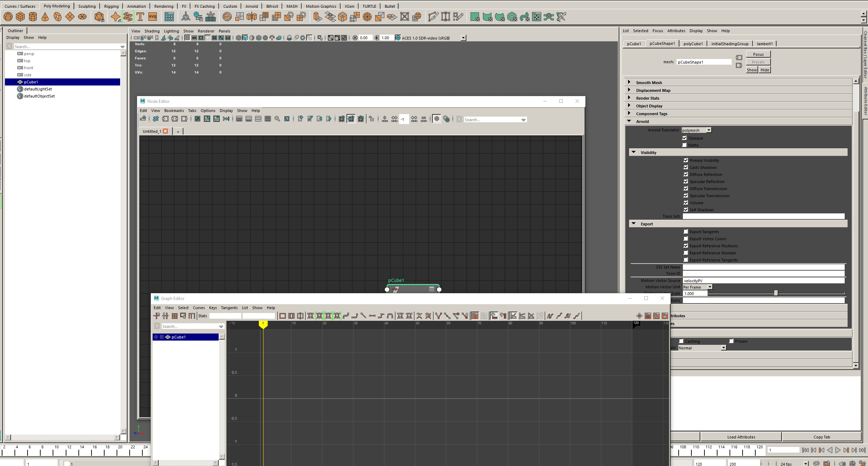Click the polygon cylinder shelf icon

(x=33, y=17)
